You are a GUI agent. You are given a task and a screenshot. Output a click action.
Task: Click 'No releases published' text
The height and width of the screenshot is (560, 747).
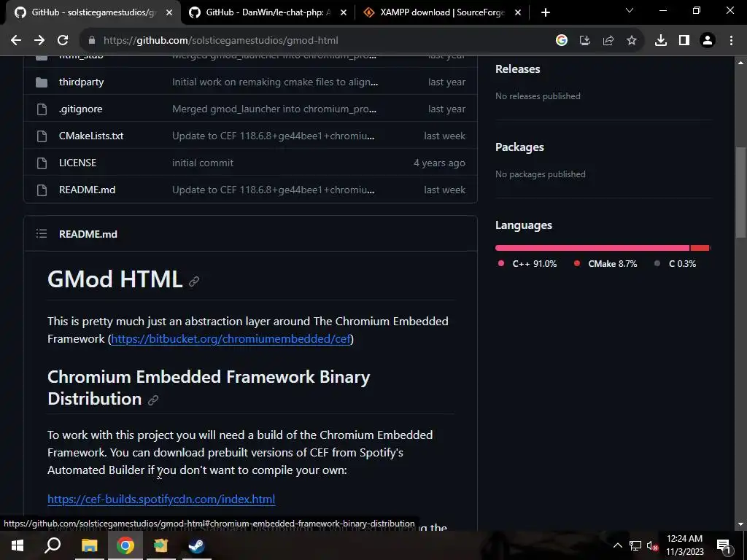[x=538, y=96]
